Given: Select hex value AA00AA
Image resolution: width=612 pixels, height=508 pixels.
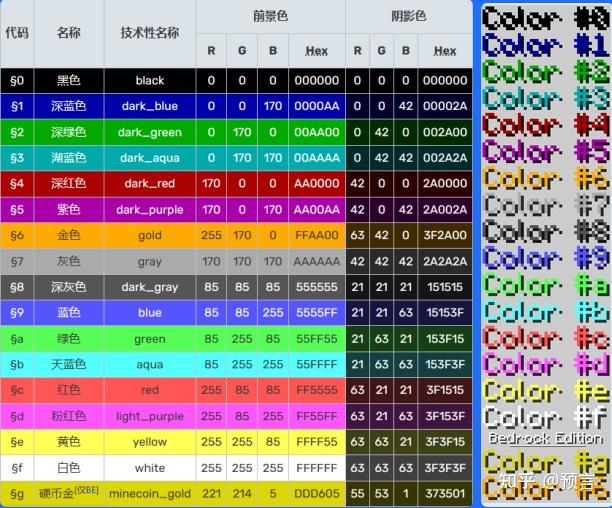Looking at the screenshot, I should coord(317,210).
